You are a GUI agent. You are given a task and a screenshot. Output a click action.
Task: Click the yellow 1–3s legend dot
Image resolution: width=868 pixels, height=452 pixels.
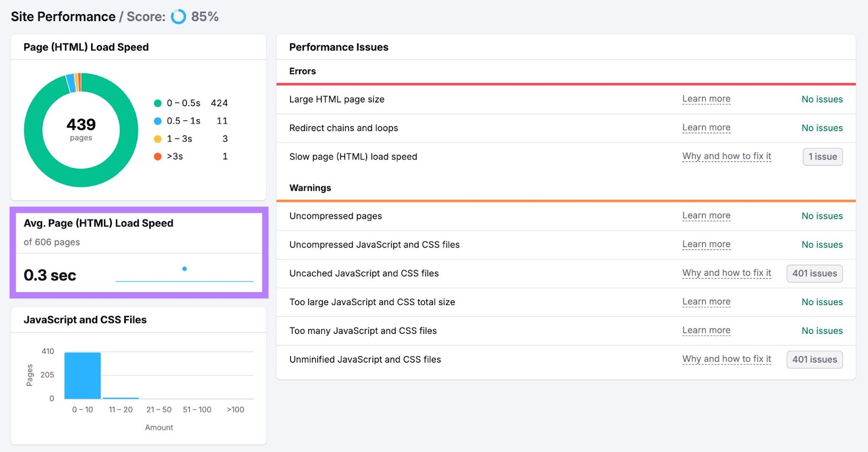click(x=158, y=139)
